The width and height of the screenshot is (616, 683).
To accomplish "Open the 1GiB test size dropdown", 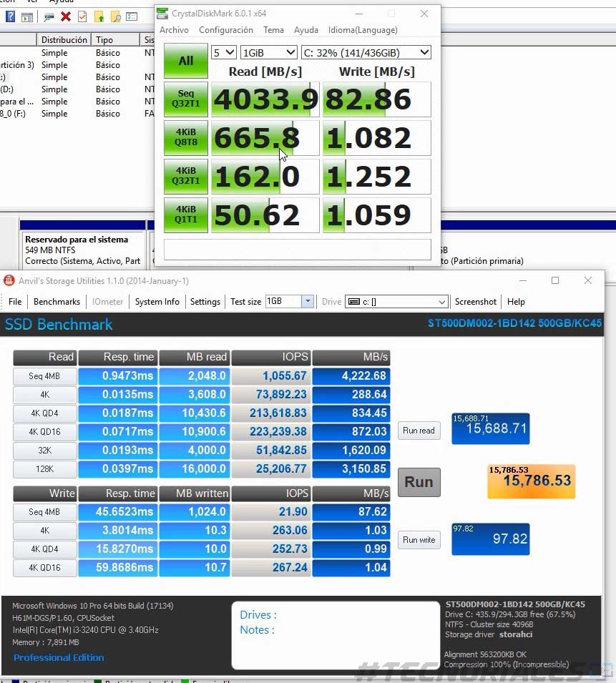I will tap(268, 52).
